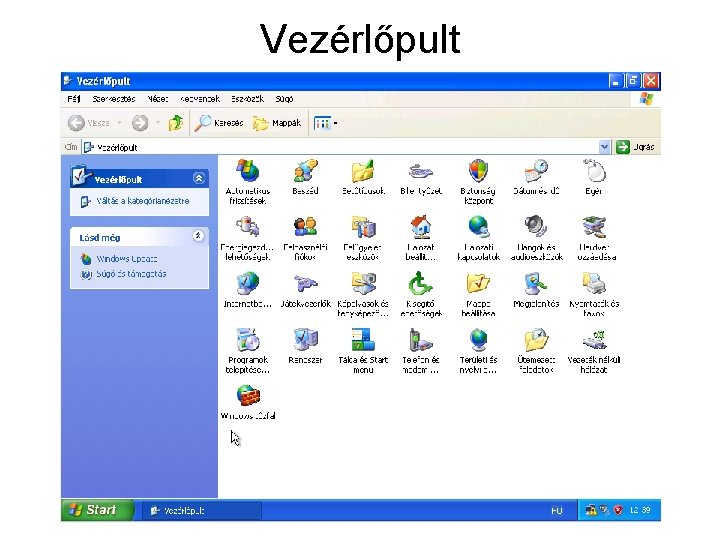This screenshot has width=720, height=540.
Task: Open the Beszéd (Speech) icon
Action: [305, 171]
